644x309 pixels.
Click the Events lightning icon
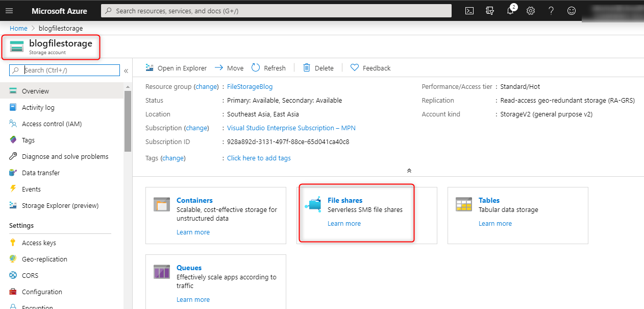[x=13, y=189]
